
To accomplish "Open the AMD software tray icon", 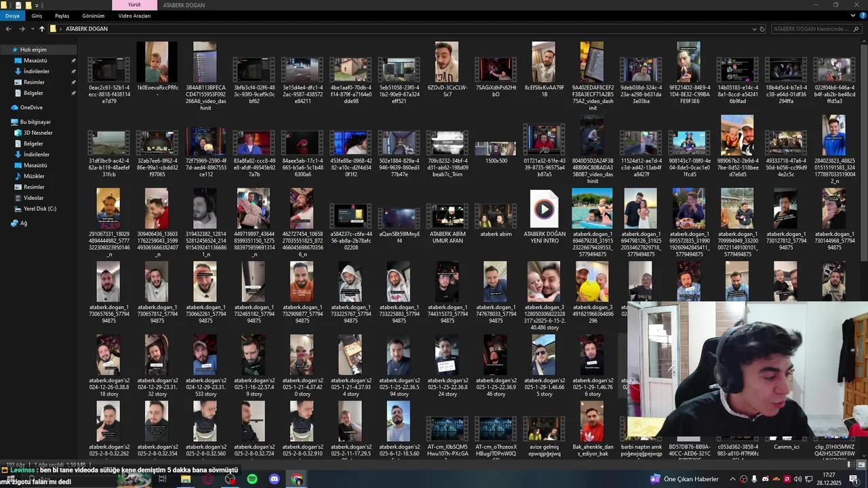I will coord(787,479).
